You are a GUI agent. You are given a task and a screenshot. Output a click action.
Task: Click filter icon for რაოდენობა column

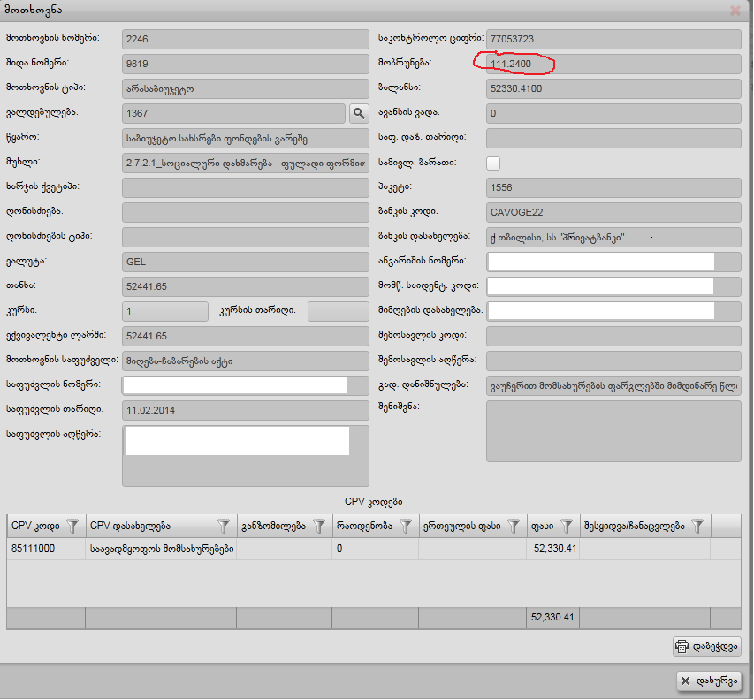pos(406,526)
